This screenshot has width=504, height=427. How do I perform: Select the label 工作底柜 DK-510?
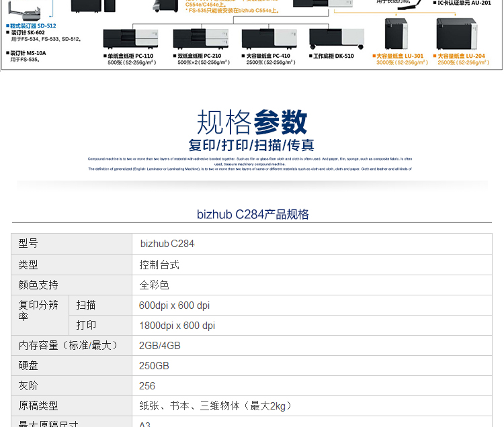click(x=333, y=56)
